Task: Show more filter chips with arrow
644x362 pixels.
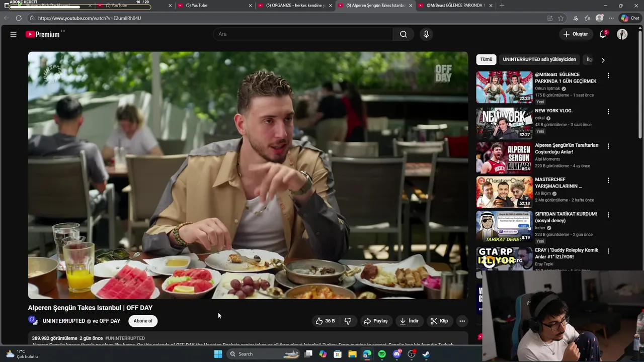Action: [x=603, y=60]
